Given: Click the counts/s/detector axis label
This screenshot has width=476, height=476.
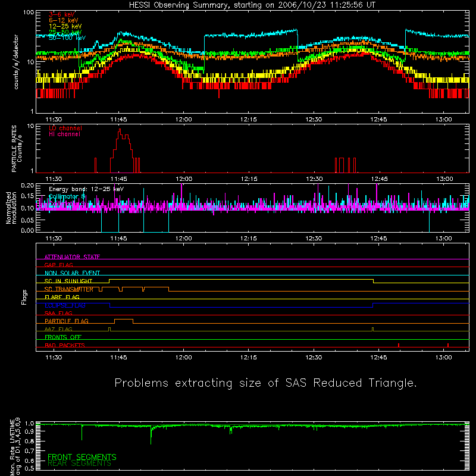Looking at the screenshot, I should [x=16, y=62].
